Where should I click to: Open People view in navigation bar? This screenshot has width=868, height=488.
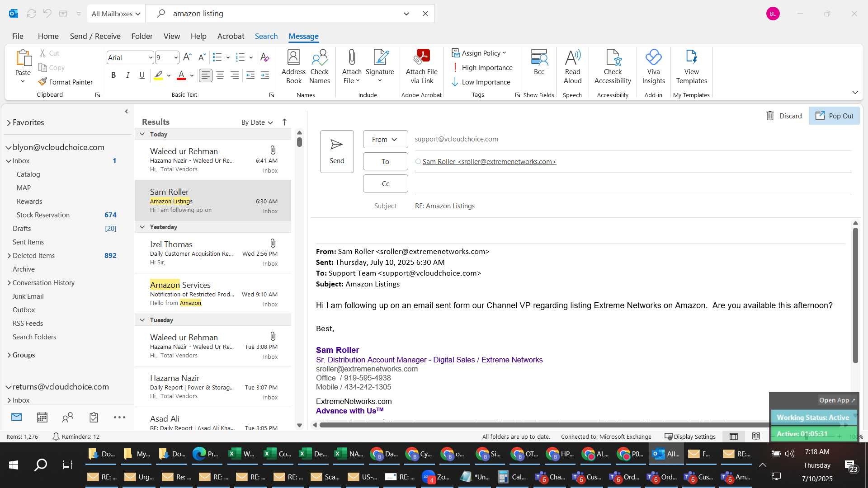tap(68, 418)
